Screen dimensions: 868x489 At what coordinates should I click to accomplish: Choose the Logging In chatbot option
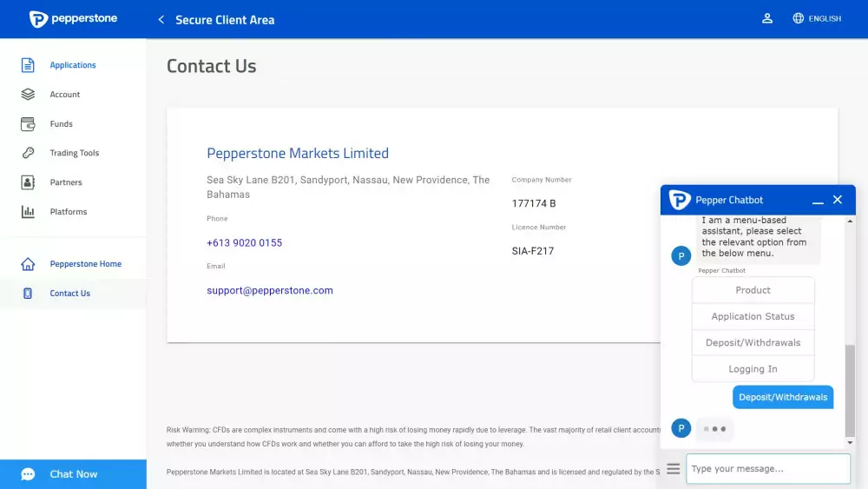point(753,369)
